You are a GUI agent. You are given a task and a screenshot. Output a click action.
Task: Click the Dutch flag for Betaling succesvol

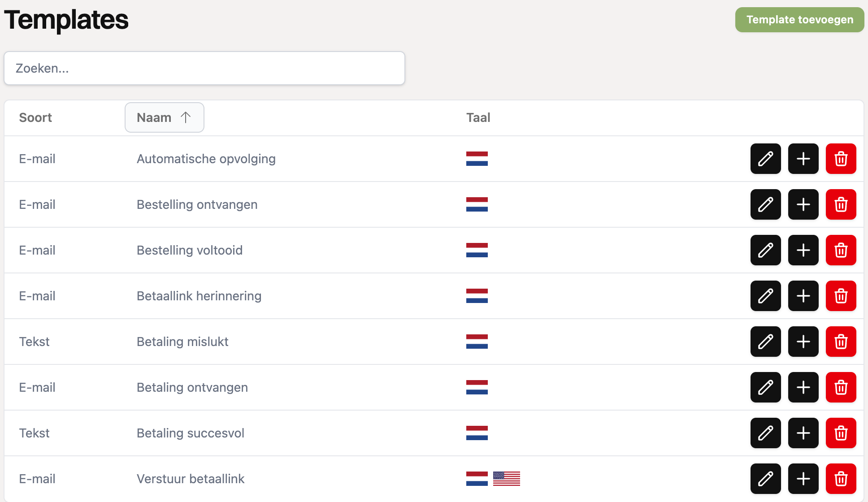[x=477, y=433]
